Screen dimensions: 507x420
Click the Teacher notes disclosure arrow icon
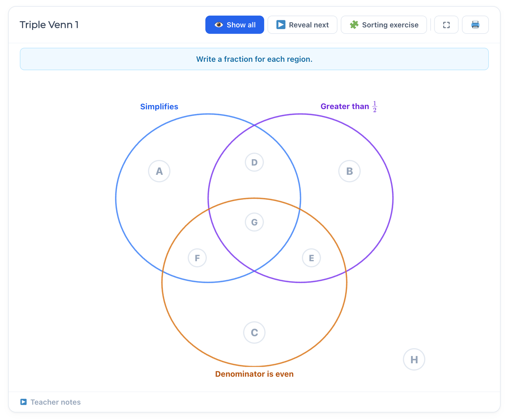[x=23, y=402]
